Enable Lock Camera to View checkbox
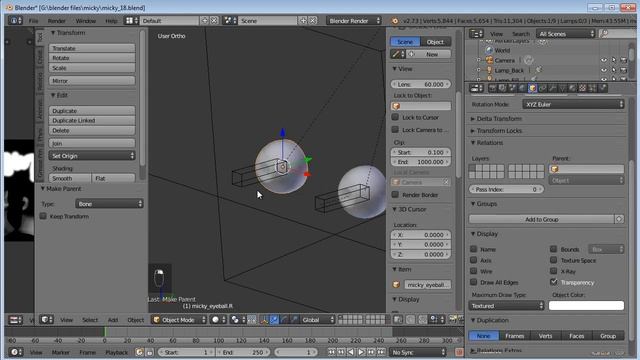 pos(395,130)
